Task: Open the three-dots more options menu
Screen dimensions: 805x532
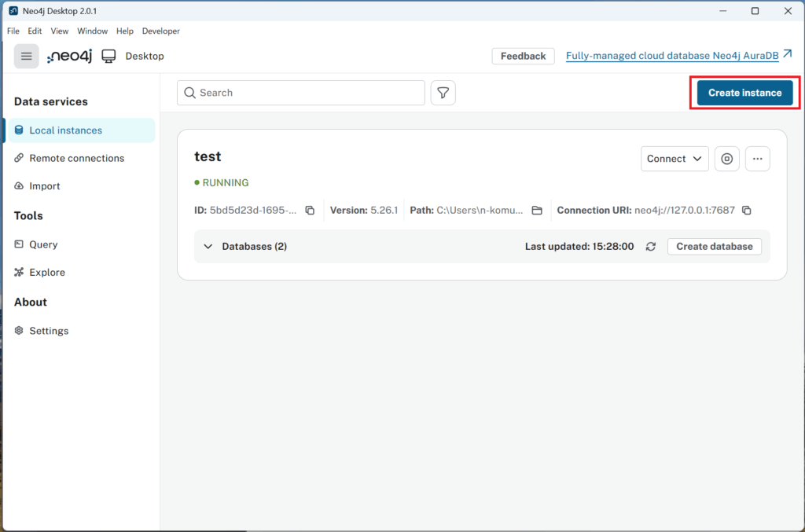Action: 757,159
